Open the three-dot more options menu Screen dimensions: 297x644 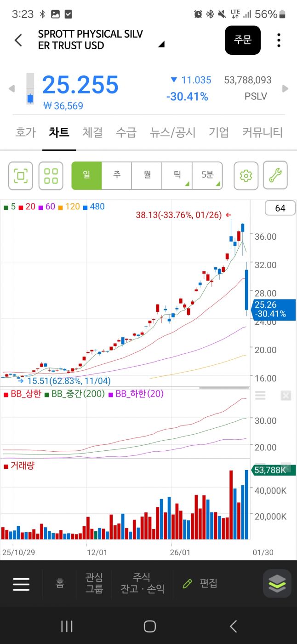coord(279,40)
